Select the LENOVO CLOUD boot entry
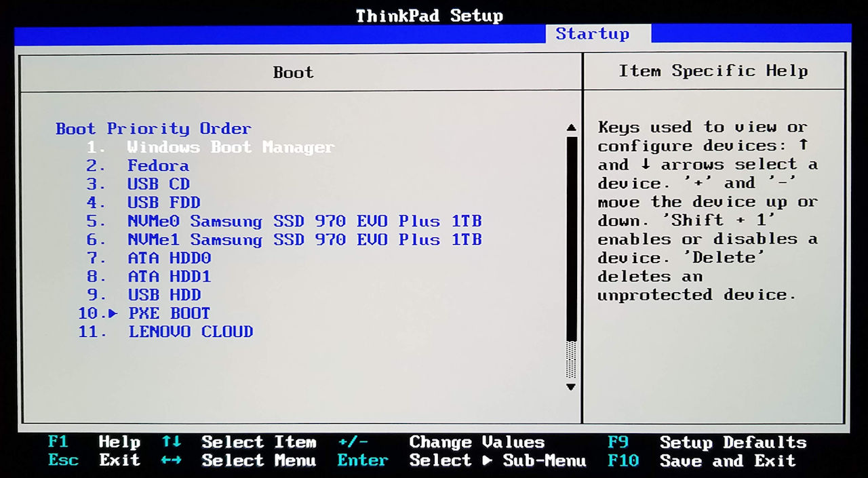The height and width of the screenshot is (478, 868). (191, 332)
